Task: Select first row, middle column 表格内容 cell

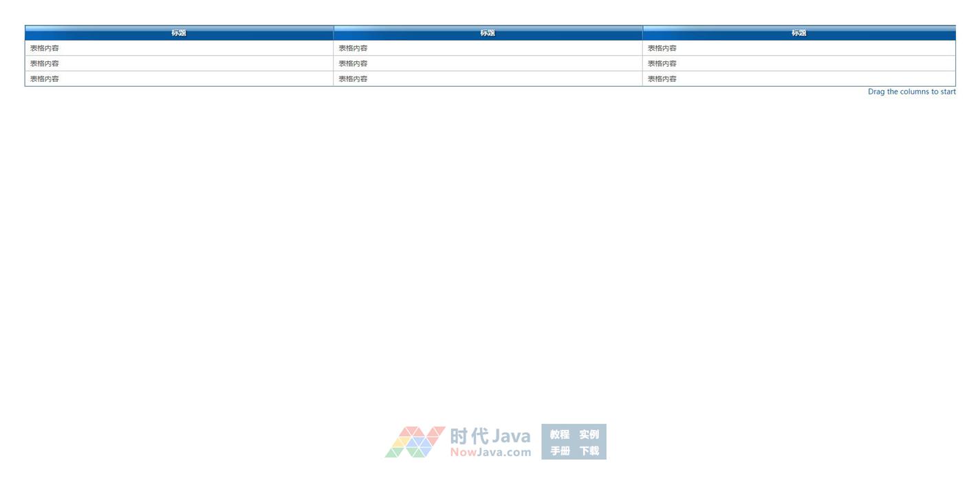Action: 353,48
